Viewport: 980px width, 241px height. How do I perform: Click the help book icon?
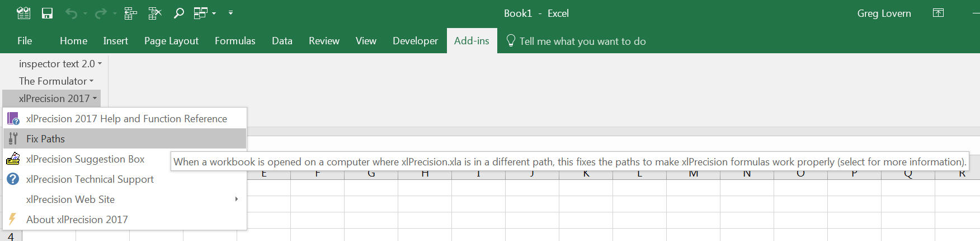point(13,118)
